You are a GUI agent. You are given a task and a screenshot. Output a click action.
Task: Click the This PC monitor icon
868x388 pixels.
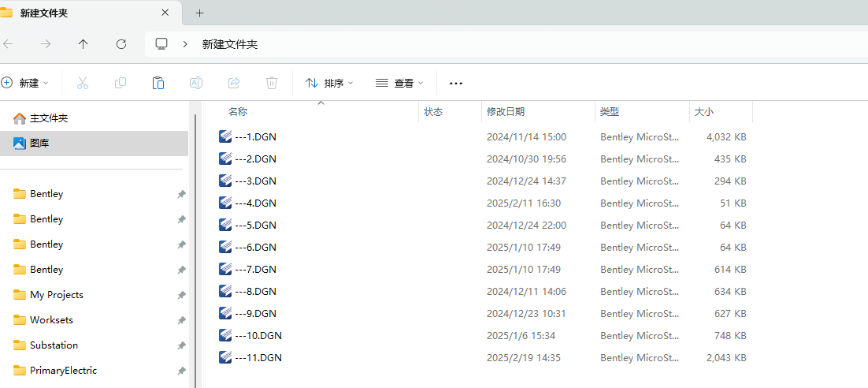(161, 44)
